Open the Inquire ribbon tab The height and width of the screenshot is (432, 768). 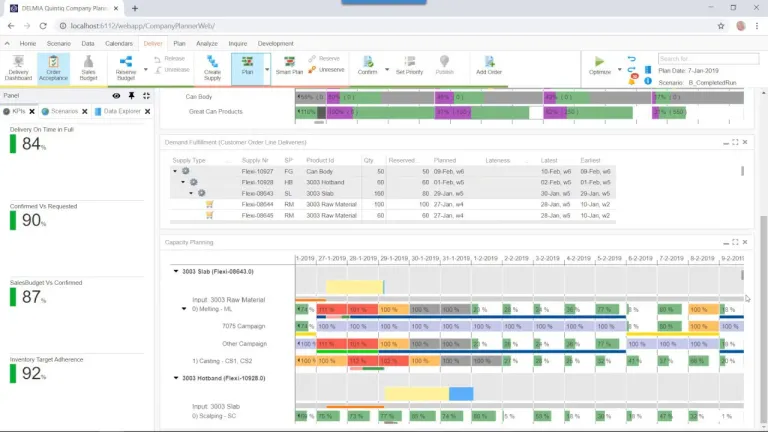238,44
